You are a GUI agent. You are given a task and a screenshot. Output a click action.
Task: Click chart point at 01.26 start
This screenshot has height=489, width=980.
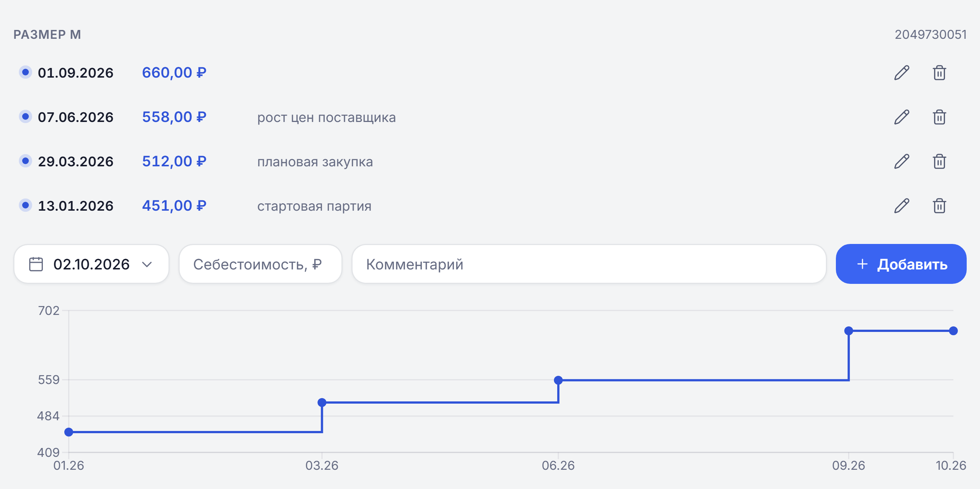(69, 432)
